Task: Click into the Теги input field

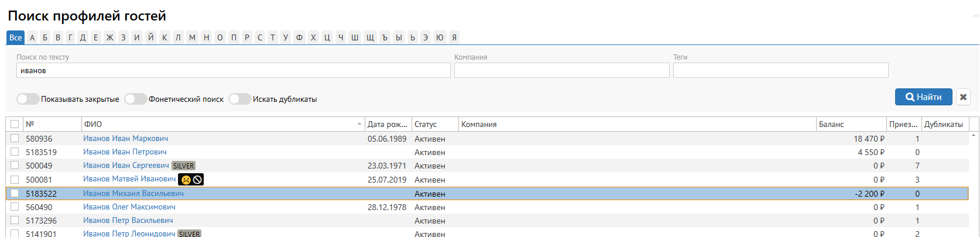Action: pyautogui.click(x=780, y=70)
